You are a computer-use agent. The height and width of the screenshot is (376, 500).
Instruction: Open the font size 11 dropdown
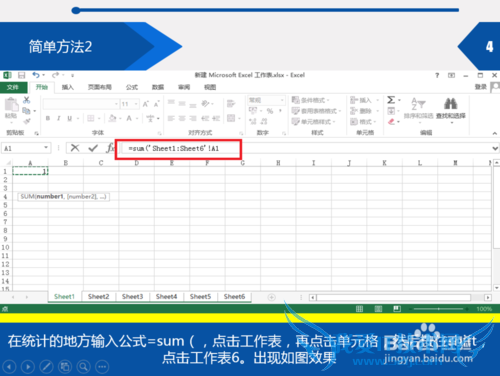(136, 104)
